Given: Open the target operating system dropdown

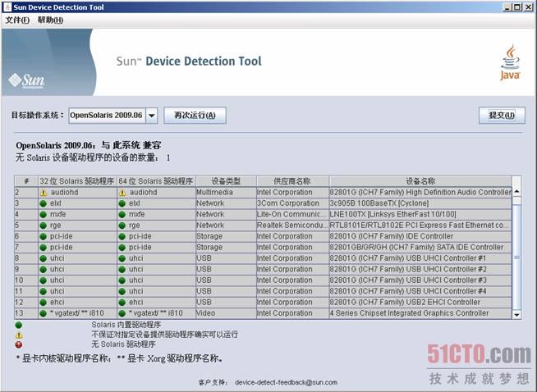Looking at the screenshot, I should point(151,116).
